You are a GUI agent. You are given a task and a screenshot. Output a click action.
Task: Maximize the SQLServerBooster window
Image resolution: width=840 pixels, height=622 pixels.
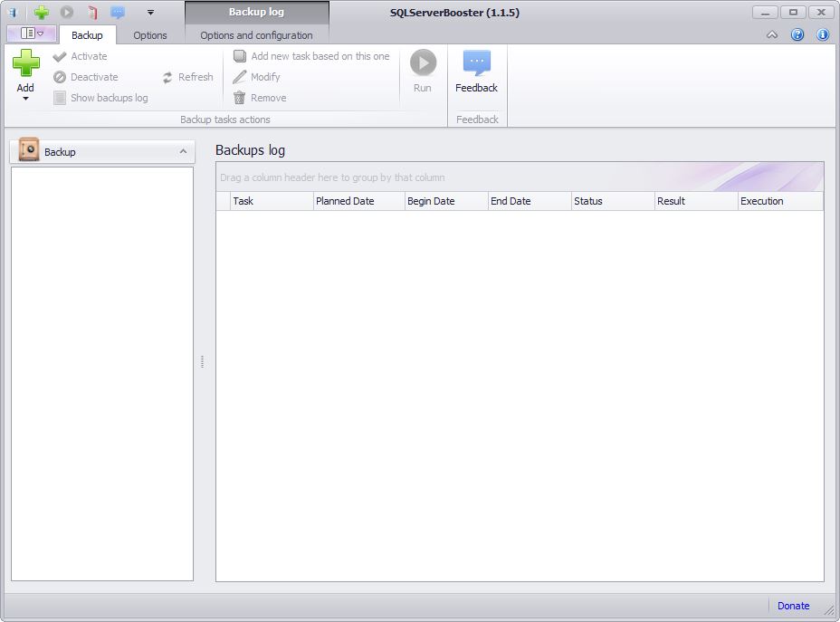(793, 13)
